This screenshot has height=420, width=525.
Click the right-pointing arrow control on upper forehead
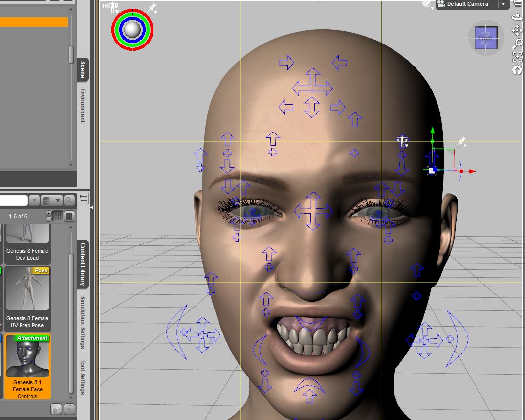286,62
